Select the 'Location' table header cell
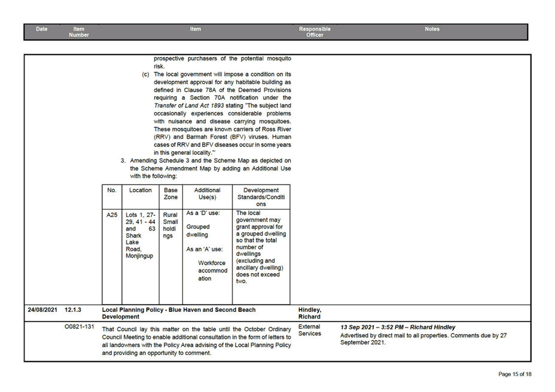The height and width of the screenshot is (392, 555). (141, 190)
